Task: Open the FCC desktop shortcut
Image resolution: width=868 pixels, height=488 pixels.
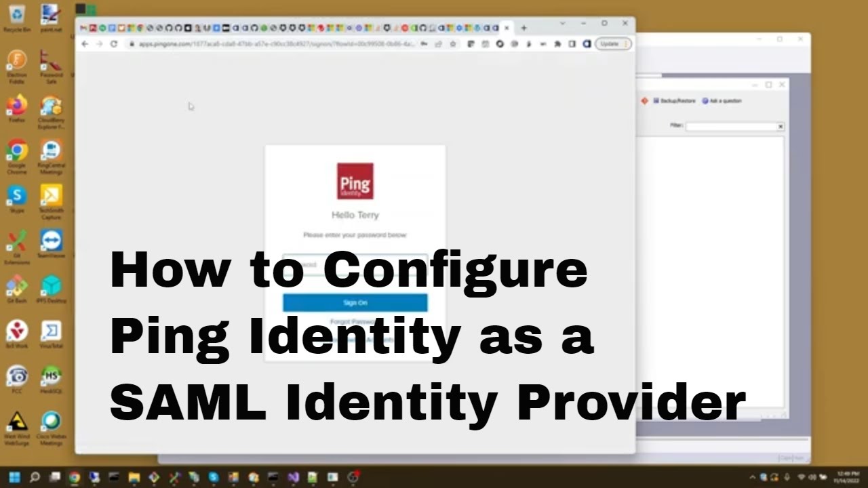Action: tap(16, 379)
